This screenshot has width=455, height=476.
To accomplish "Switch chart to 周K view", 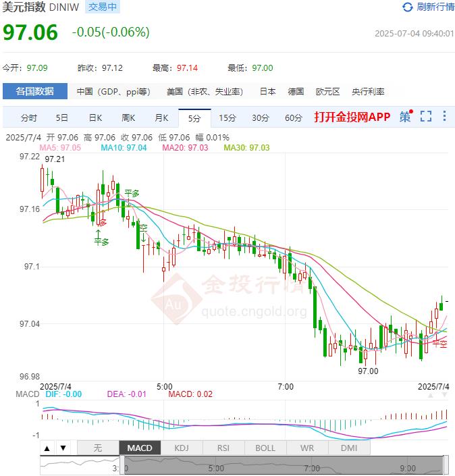I will 128,117.
